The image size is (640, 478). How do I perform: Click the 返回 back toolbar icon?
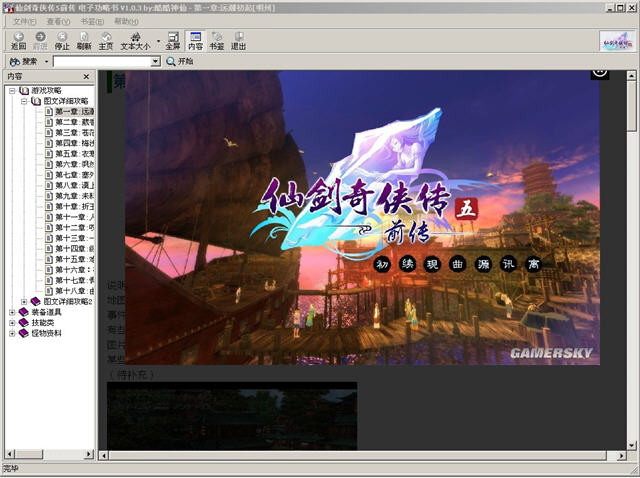click(x=18, y=41)
